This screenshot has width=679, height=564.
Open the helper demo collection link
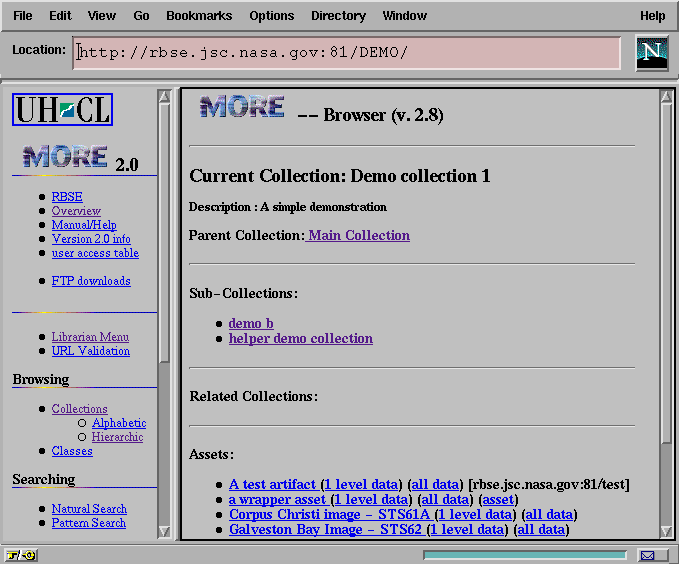tap(300, 339)
